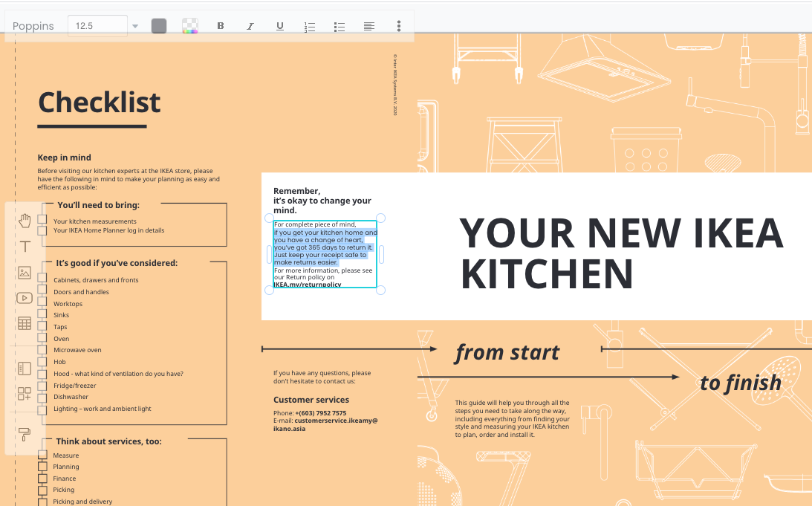Viewport: 812px width, 506px height.
Task: Check the Dishwasher checkbox
Action: tap(42, 398)
